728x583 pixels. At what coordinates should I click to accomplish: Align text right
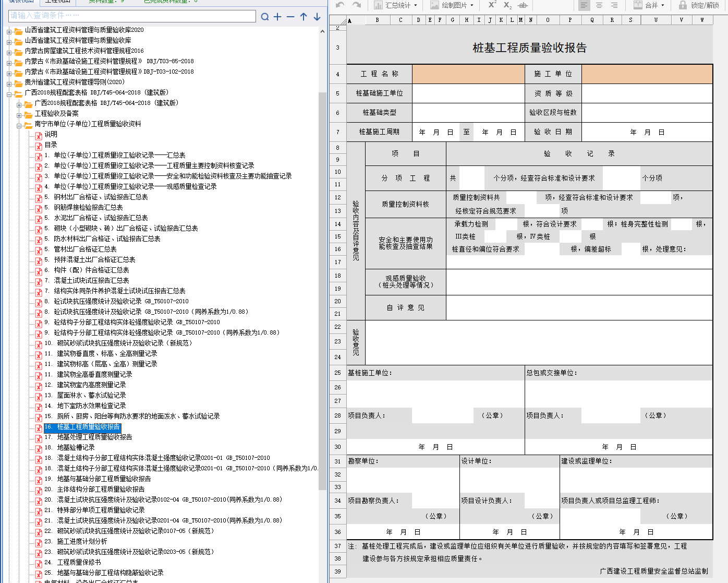tap(614, 5)
